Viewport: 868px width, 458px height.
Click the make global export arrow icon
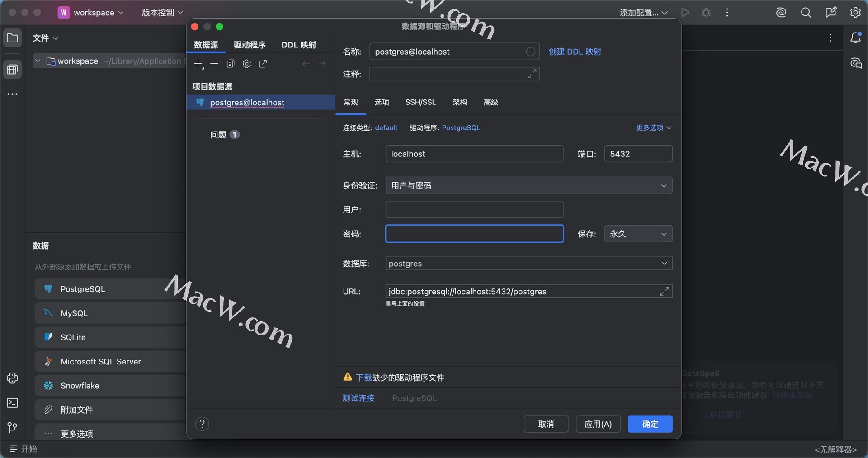point(263,64)
